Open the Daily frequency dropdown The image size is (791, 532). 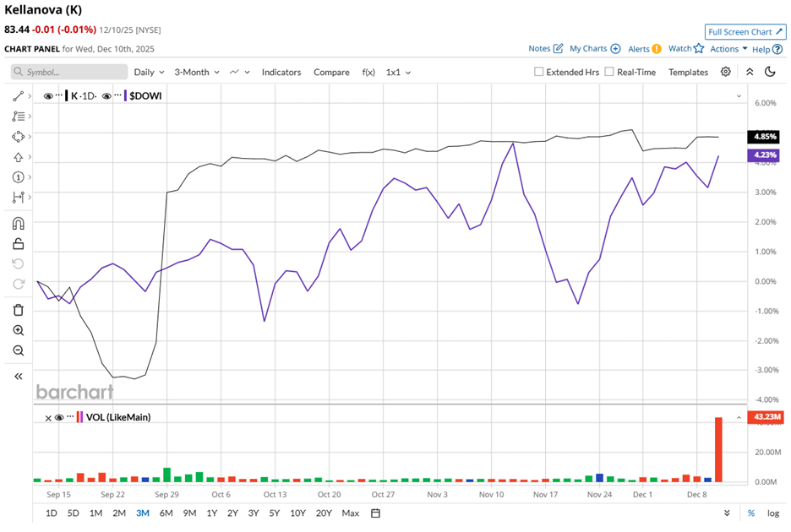(x=149, y=72)
